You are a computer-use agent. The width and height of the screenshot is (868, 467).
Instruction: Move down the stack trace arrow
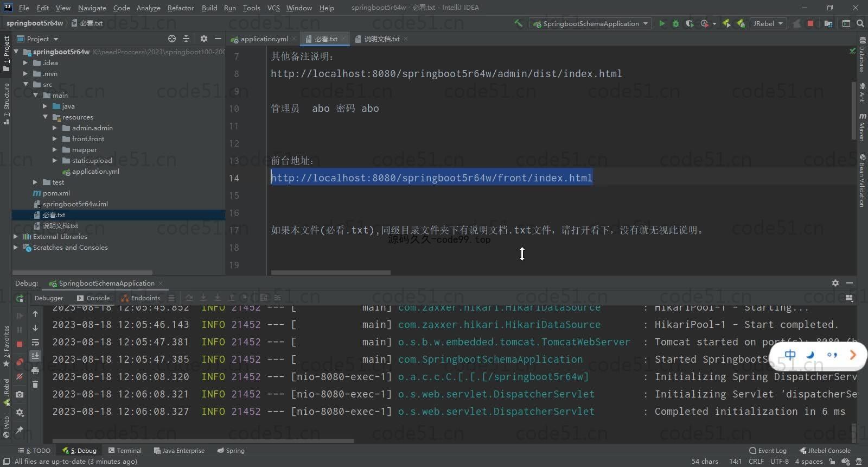point(35,328)
